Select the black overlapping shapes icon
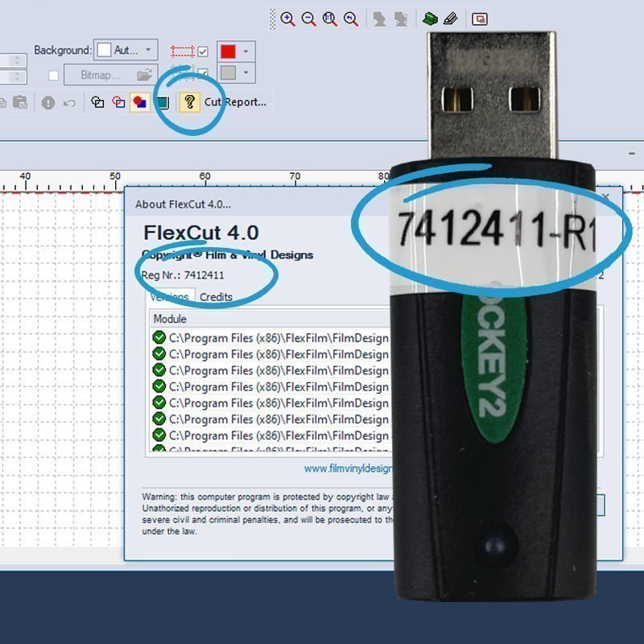This screenshot has height=644, width=644. tap(97, 102)
